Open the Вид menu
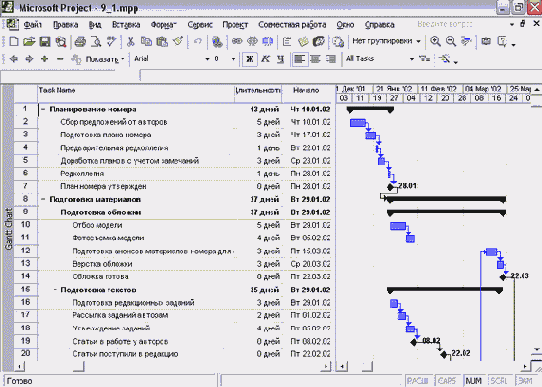This screenshot has height=387, width=542. (95, 25)
